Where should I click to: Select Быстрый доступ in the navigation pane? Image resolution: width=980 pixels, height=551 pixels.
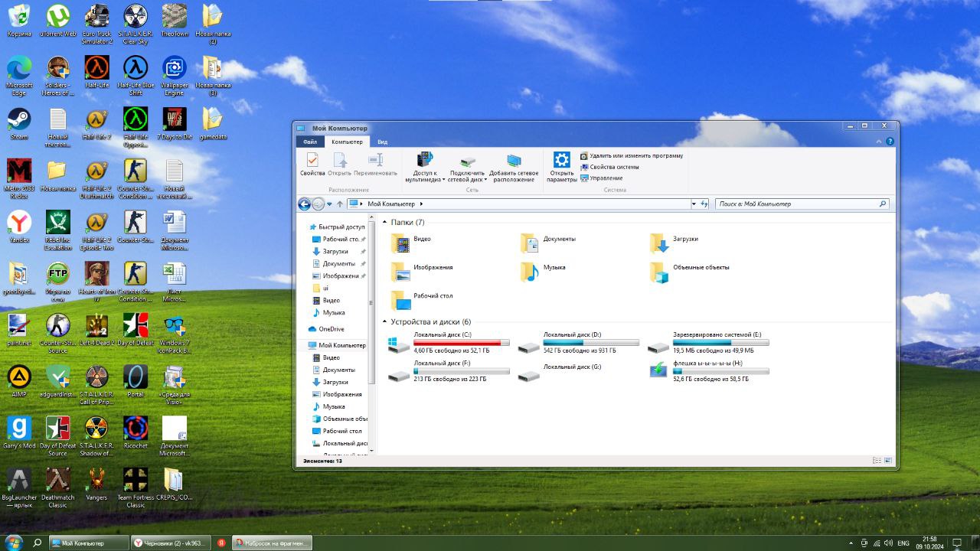click(x=337, y=227)
